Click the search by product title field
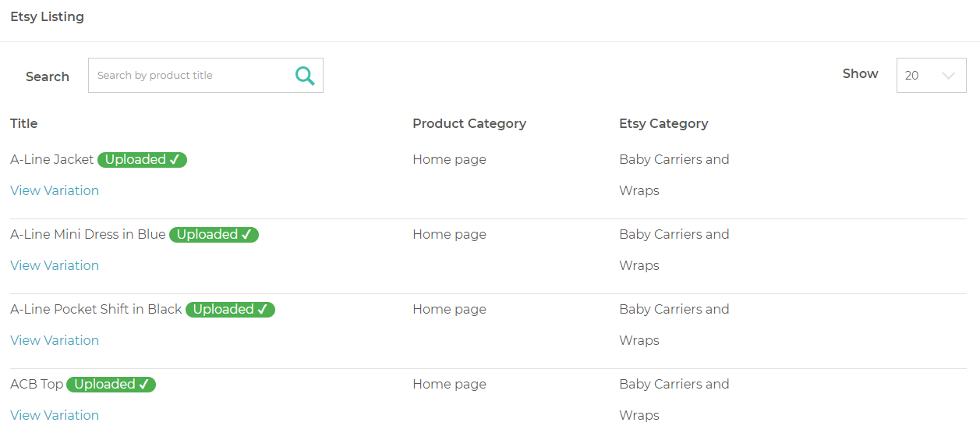980x426 pixels. coord(206,76)
